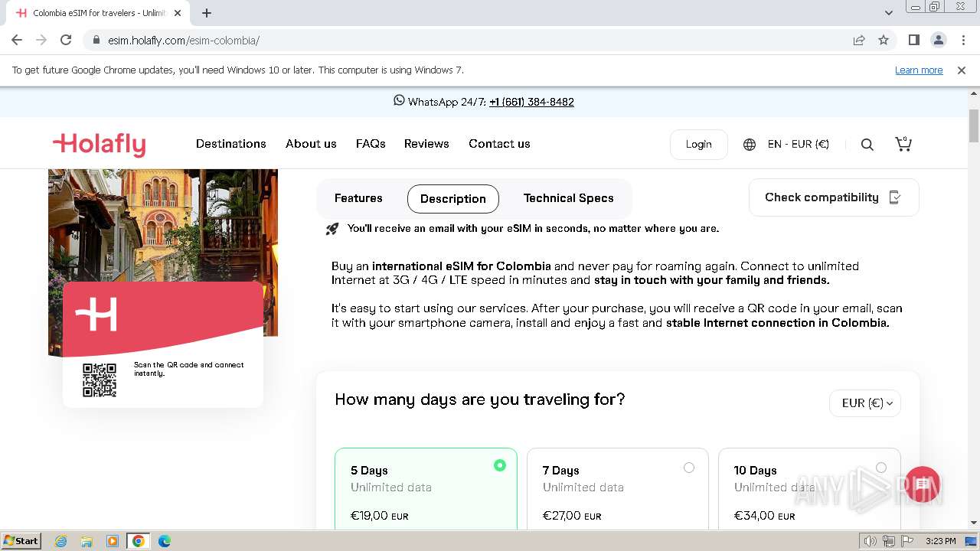This screenshot has width=980, height=551.
Task: Open the media player taskbar icon
Action: pyautogui.click(x=113, y=541)
